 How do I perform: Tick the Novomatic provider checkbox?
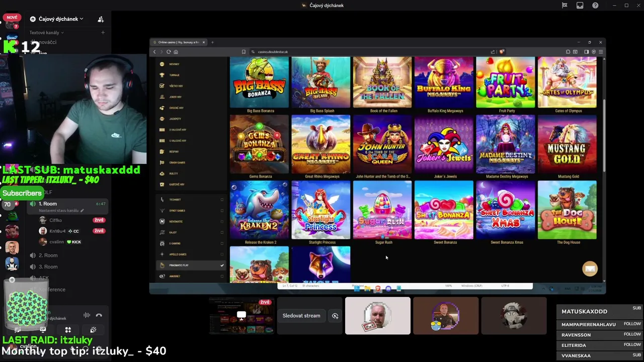tap(222, 222)
